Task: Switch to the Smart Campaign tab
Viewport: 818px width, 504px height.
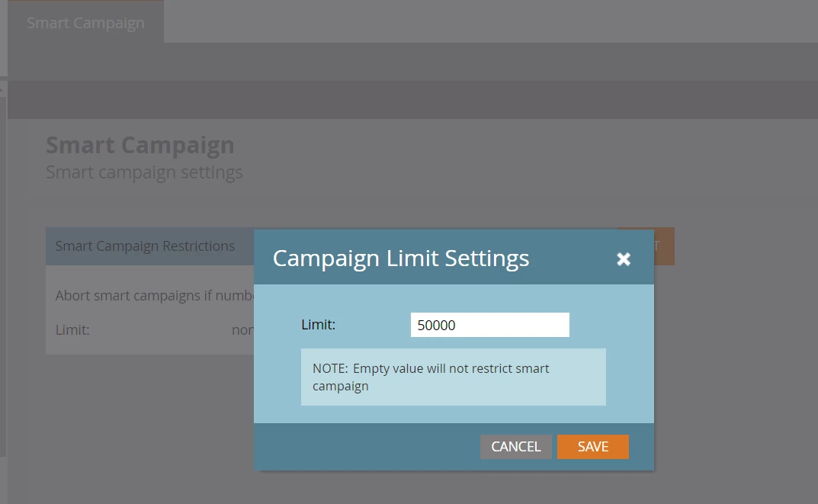Action: pos(85,22)
